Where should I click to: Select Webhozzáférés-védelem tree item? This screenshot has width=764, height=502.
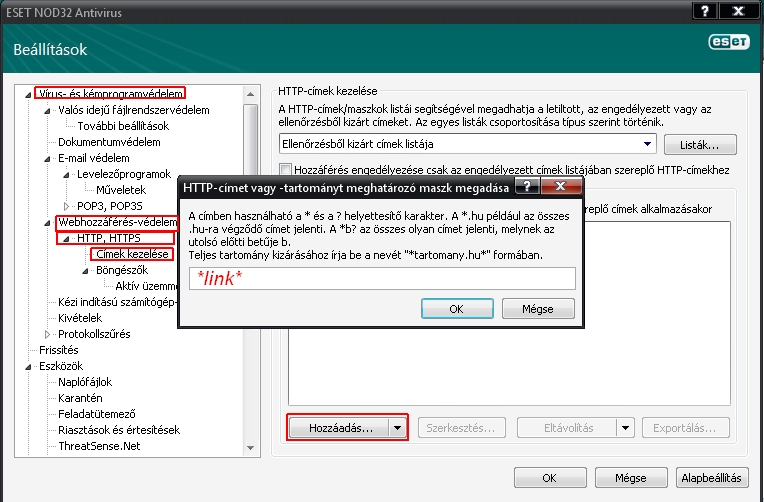[117, 222]
